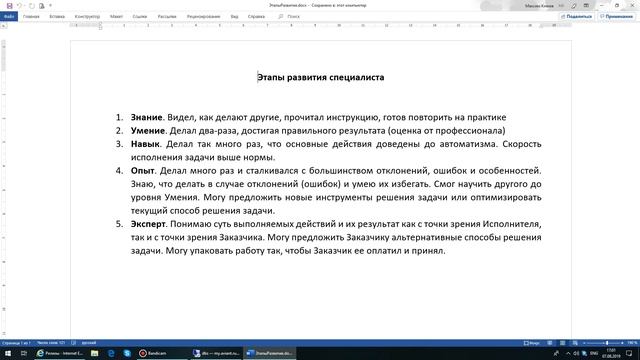640x360 pixels.
Task: Switch to Print Layout view icon
Action: 562,343
